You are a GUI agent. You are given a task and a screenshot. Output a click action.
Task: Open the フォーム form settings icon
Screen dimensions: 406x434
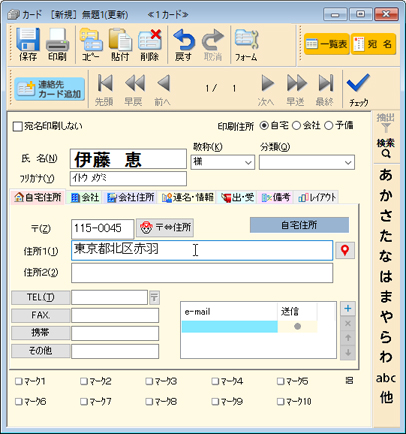click(x=246, y=40)
